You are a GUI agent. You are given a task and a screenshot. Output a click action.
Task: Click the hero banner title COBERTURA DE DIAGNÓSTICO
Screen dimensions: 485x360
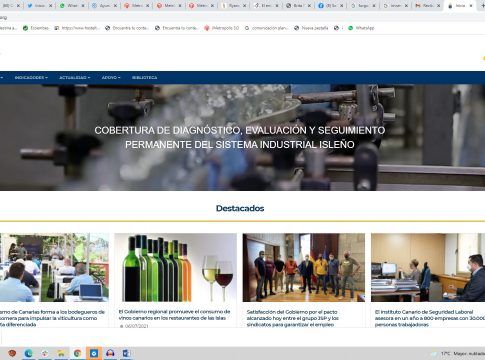click(x=240, y=137)
